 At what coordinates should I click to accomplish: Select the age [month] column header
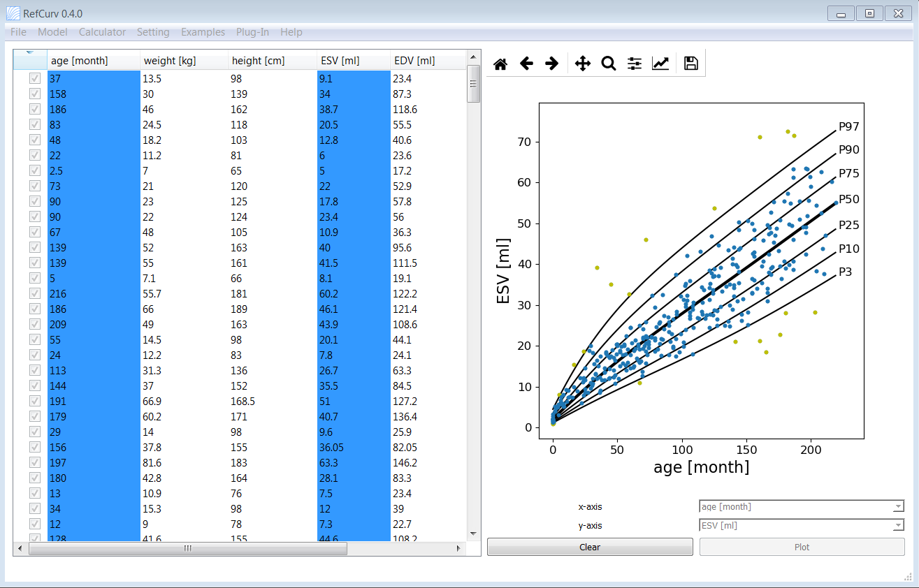[x=94, y=60]
